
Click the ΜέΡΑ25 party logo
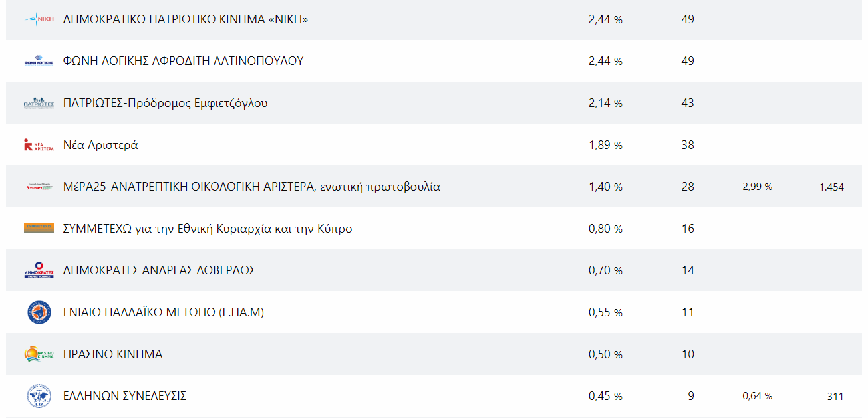pos(39,187)
